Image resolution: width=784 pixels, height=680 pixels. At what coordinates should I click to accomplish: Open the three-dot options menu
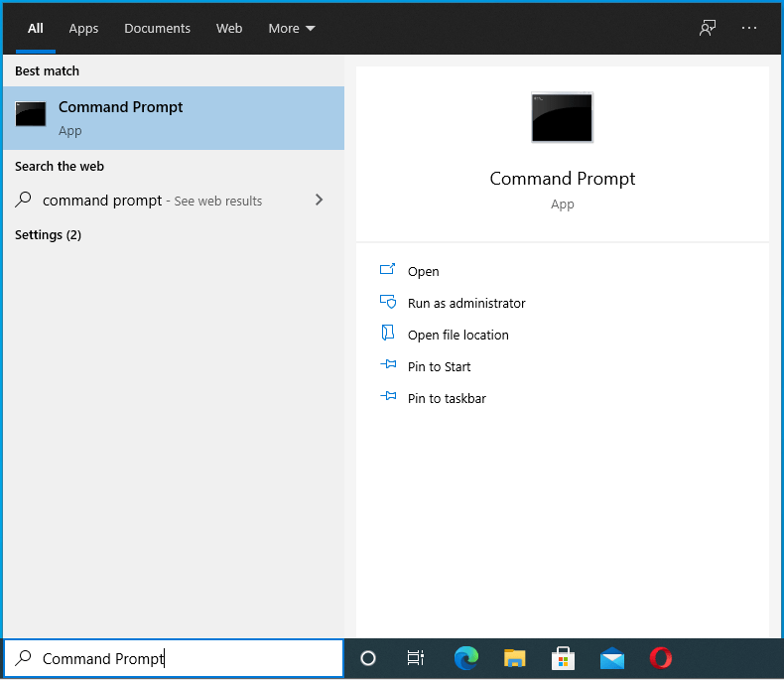749,28
